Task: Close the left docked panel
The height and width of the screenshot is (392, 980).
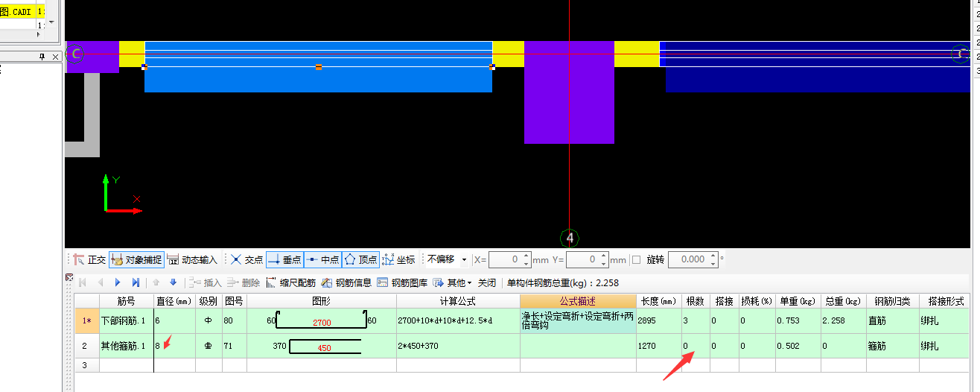Action: click(54, 57)
